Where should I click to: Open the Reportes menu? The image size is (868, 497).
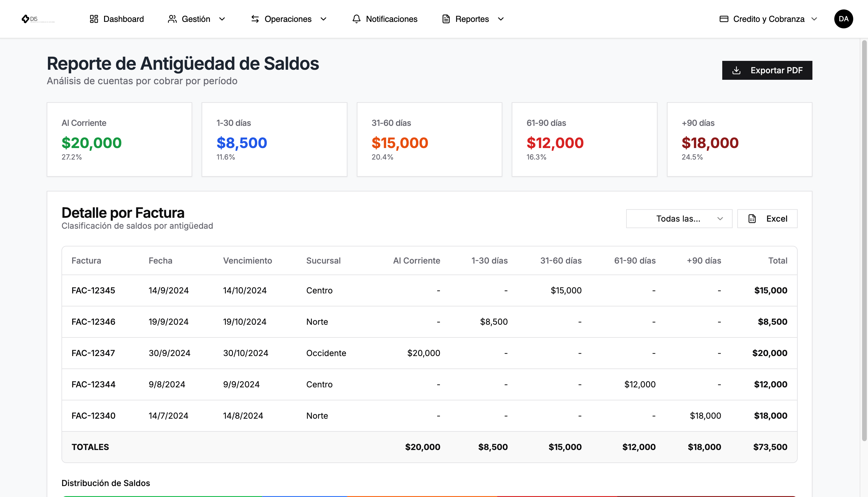(473, 19)
